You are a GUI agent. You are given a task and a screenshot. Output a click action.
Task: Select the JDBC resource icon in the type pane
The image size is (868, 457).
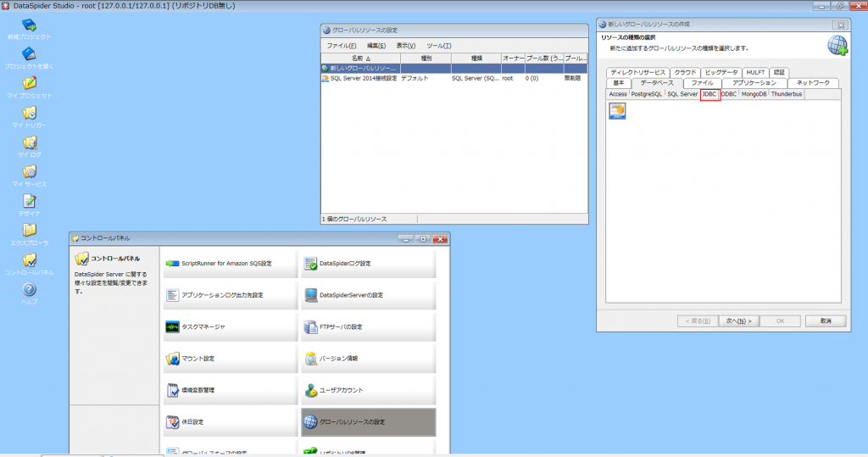coord(617,111)
